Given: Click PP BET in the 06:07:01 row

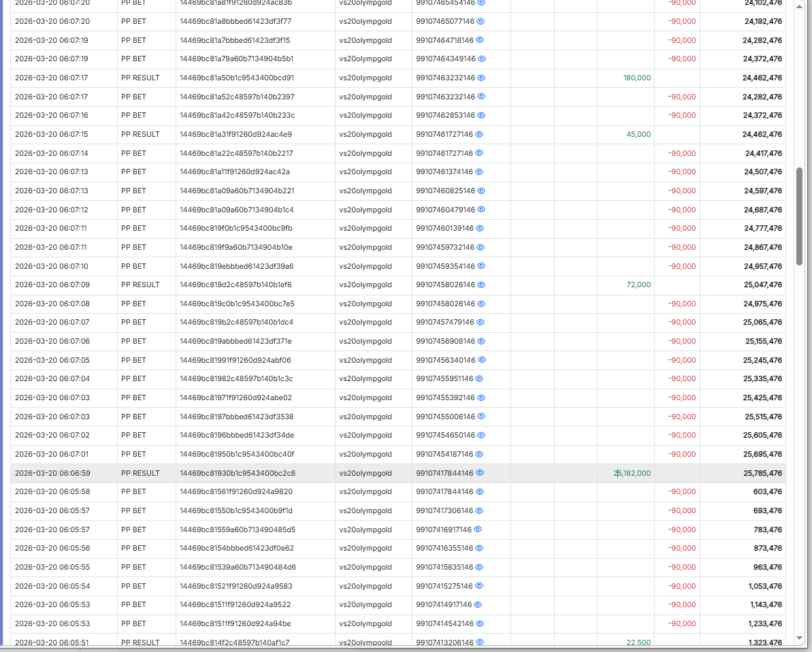Looking at the screenshot, I should click(x=133, y=454).
